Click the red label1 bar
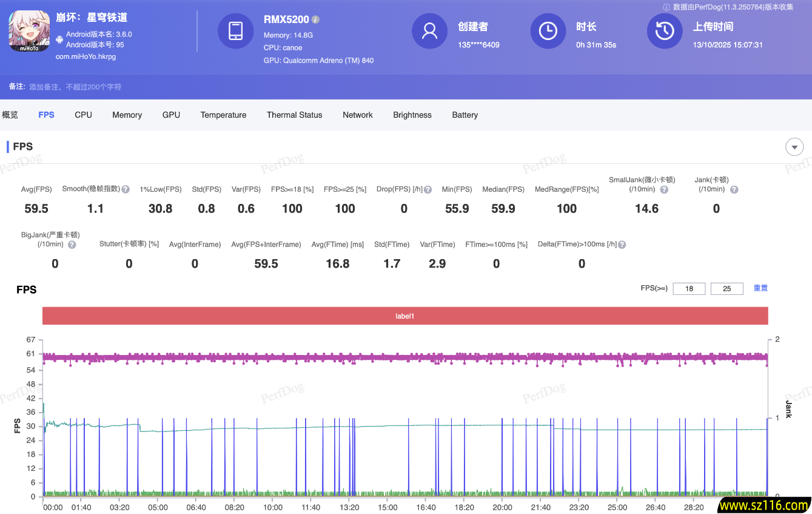Image resolution: width=812 pixels, height=514 pixels. (404, 316)
